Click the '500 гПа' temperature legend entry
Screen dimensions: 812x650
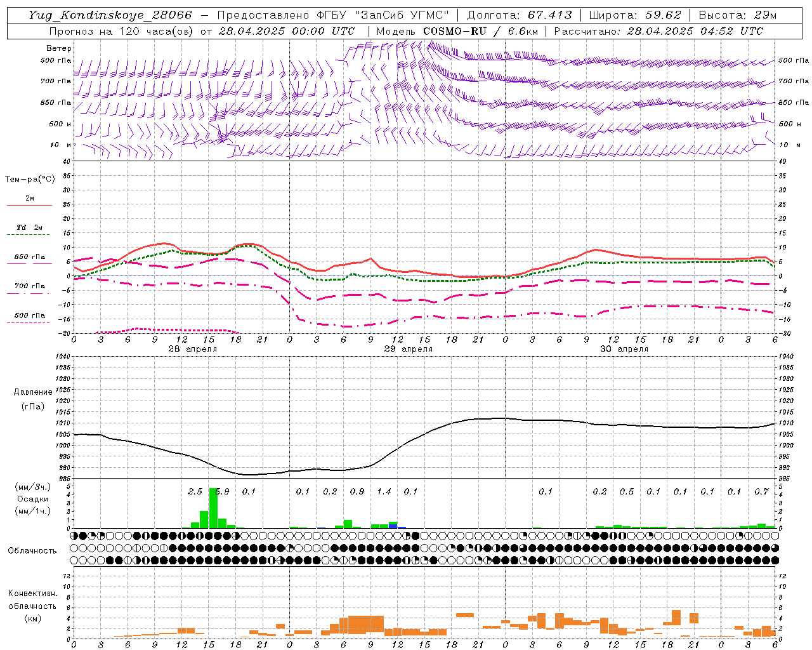(30, 315)
